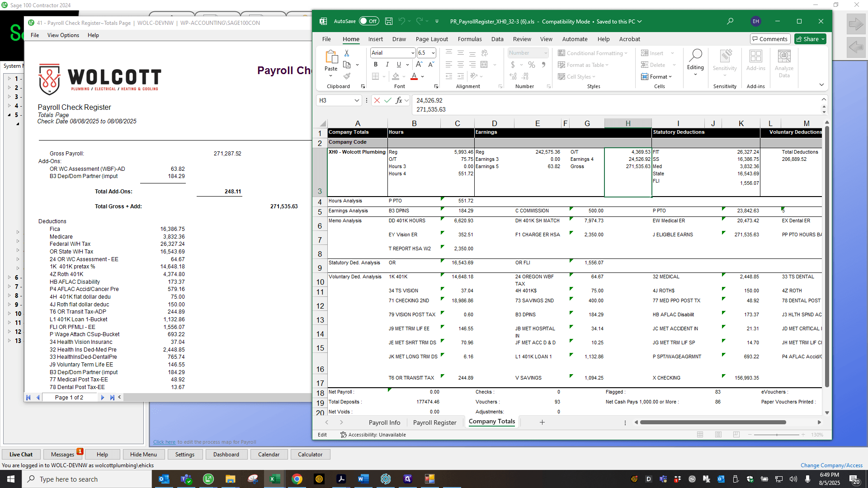Image resolution: width=868 pixels, height=488 pixels.
Task: Open the font color swatch dropdown
Action: (x=423, y=76)
